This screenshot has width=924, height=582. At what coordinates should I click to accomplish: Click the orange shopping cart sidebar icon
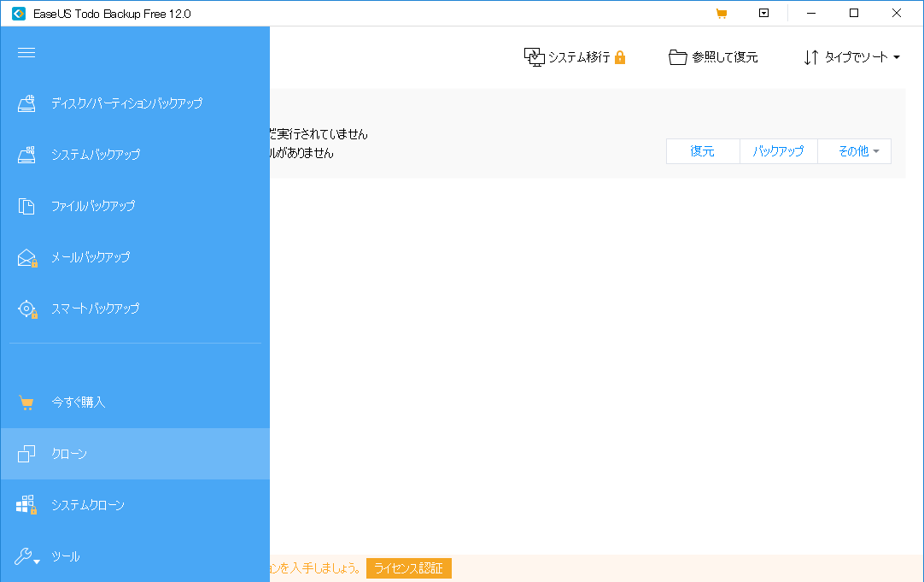pos(26,403)
